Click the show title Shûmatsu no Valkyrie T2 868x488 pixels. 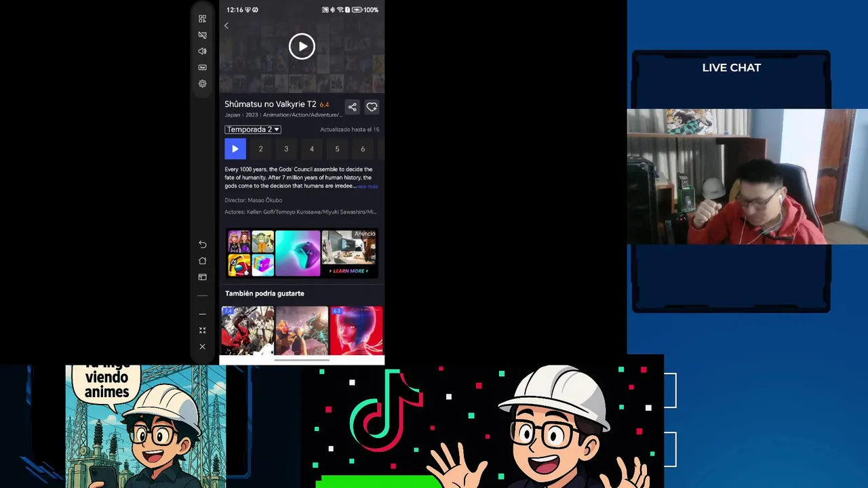[271, 104]
